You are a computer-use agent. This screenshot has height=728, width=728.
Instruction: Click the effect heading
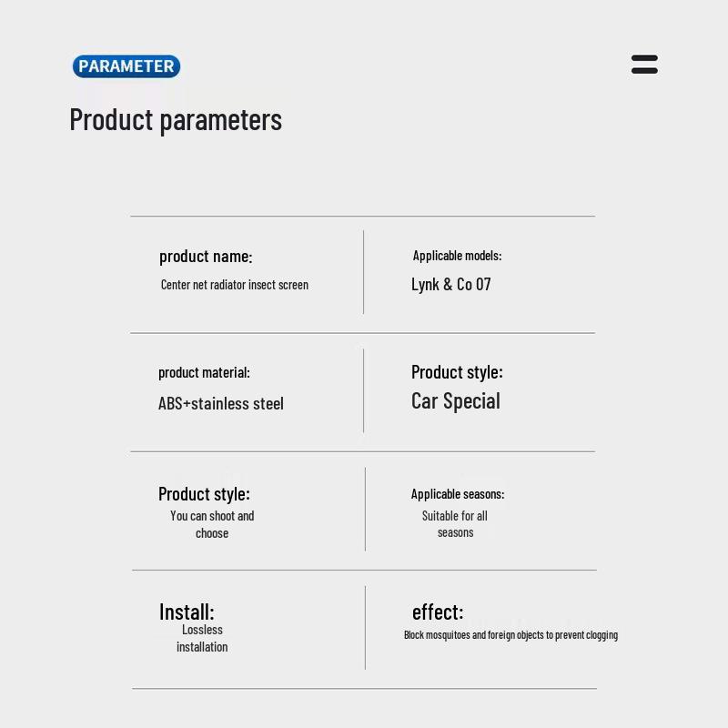point(438,612)
